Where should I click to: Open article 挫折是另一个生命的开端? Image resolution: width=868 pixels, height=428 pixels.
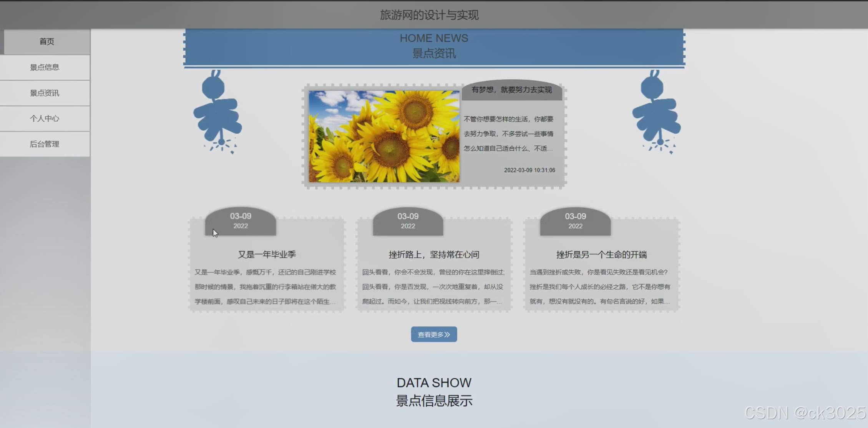(x=601, y=255)
